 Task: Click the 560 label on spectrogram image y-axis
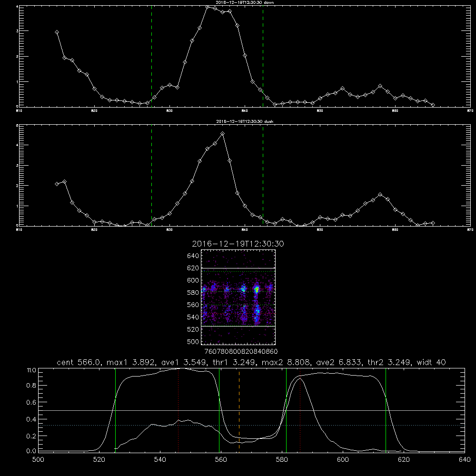pyautogui.click(x=193, y=305)
